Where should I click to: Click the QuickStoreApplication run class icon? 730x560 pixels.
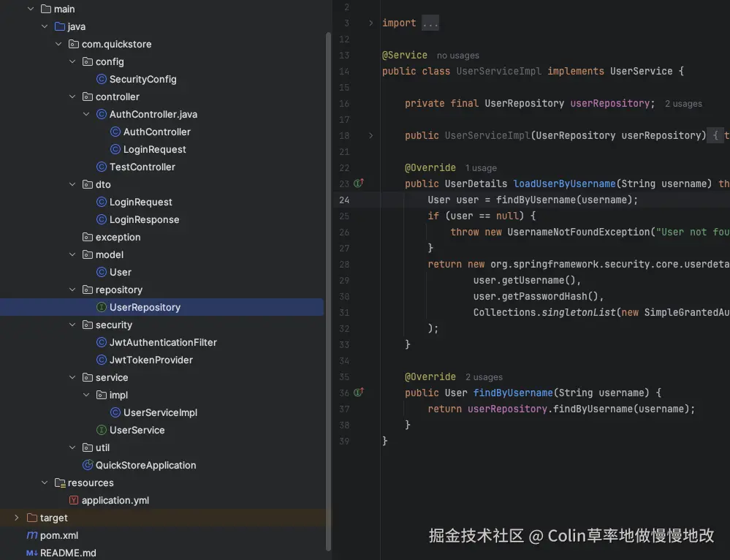(88, 465)
